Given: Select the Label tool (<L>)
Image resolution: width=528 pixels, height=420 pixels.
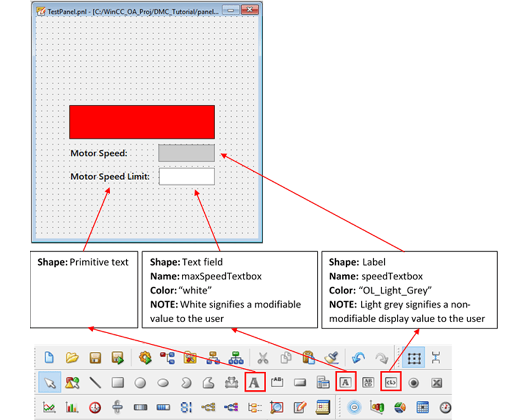Looking at the screenshot, I should (x=391, y=382).
